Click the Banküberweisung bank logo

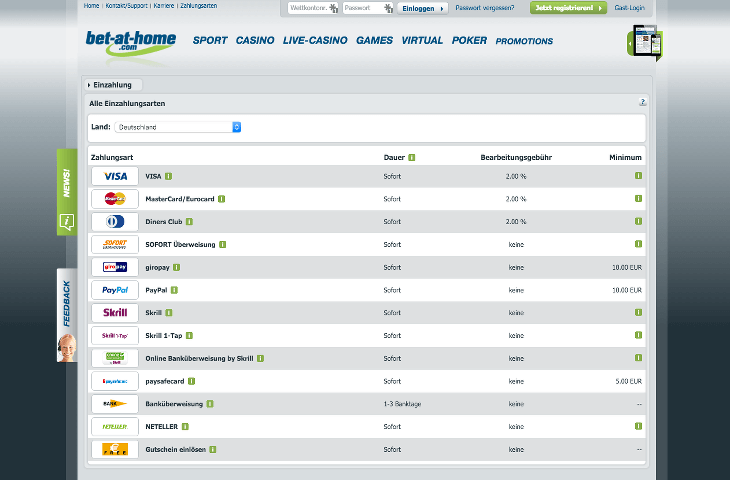click(115, 404)
